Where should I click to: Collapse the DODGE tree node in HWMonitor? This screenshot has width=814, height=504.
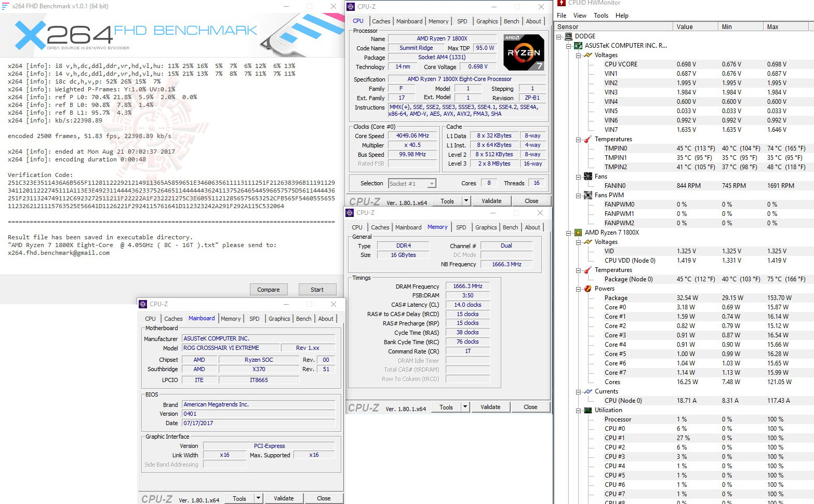click(558, 36)
